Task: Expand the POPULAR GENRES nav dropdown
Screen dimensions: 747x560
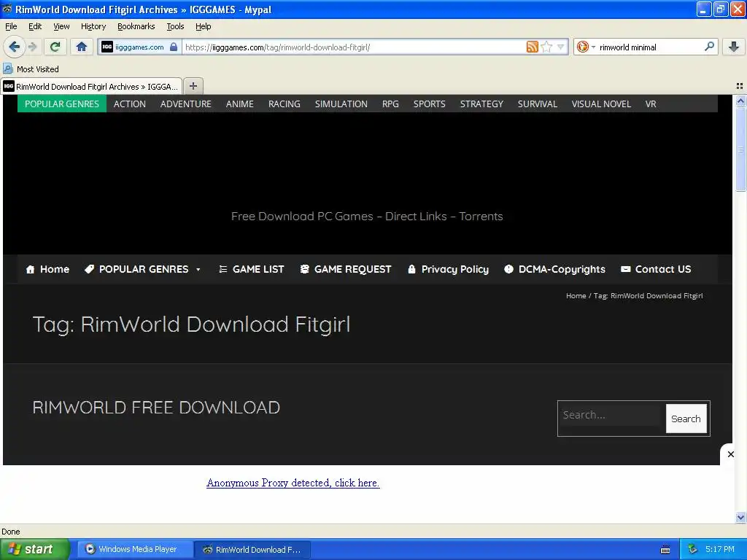Action: click(142, 269)
